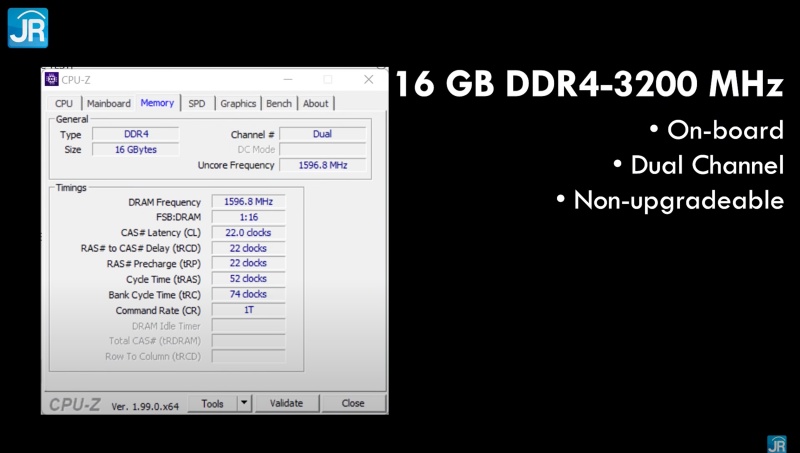This screenshot has height=453, width=800.
Task: Open the Graphics tab
Action: 238,103
